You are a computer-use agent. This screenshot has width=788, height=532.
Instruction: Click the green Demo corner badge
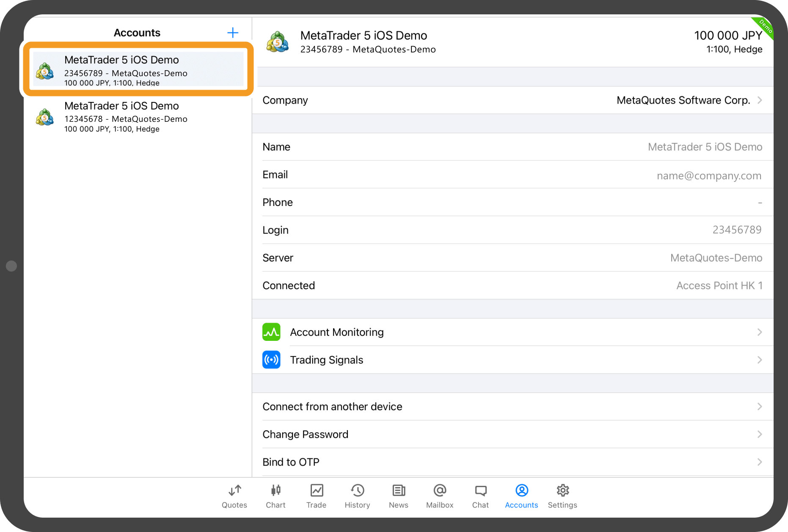pyautogui.click(x=764, y=27)
